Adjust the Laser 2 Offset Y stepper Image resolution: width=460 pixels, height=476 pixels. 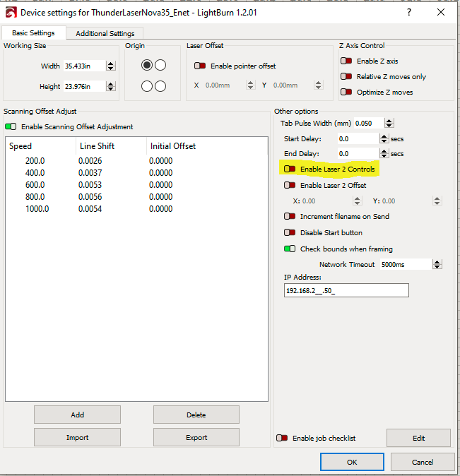pyautogui.click(x=437, y=201)
